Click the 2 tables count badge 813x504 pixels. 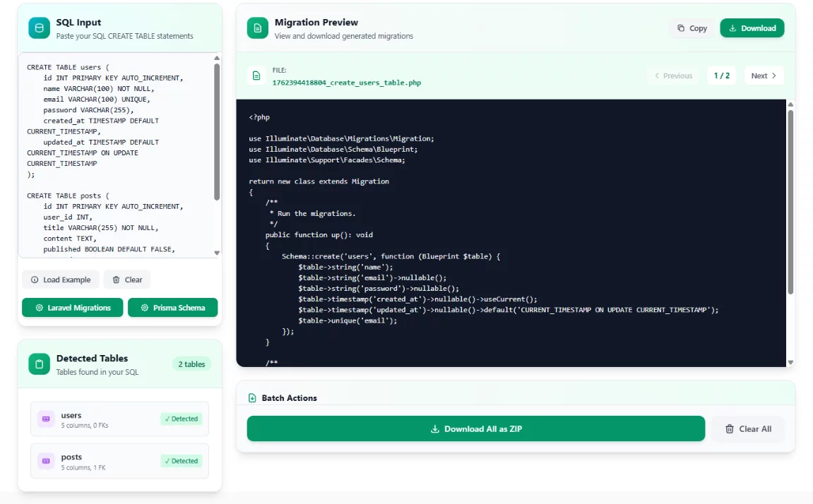pyautogui.click(x=191, y=364)
